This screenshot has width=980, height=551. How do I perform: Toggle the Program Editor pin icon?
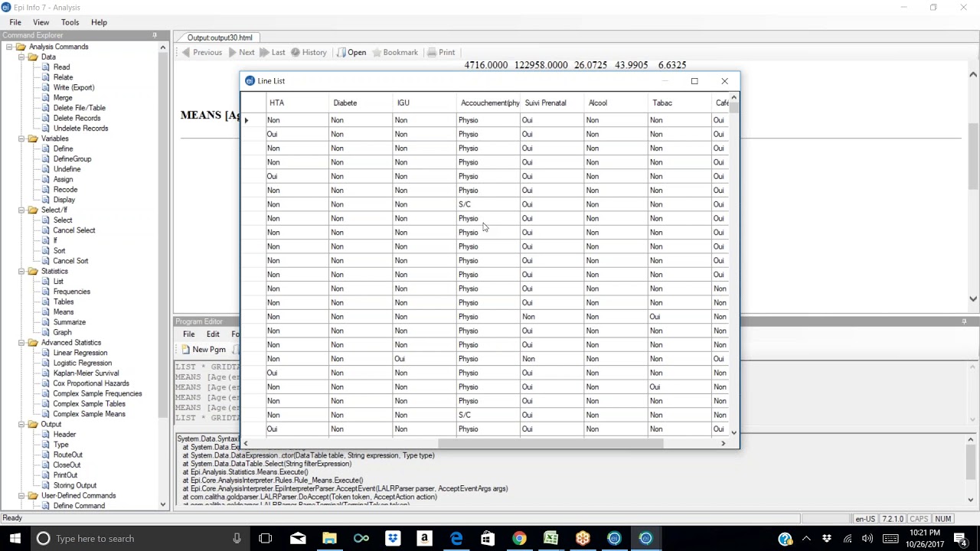964,321
